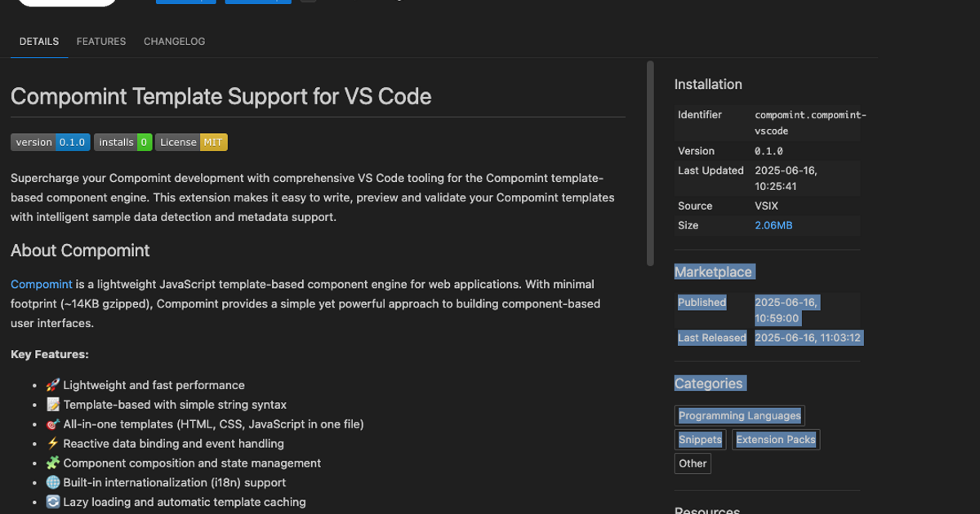Click the installs count badge
Viewport: 980px width, 514px height.
point(122,142)
